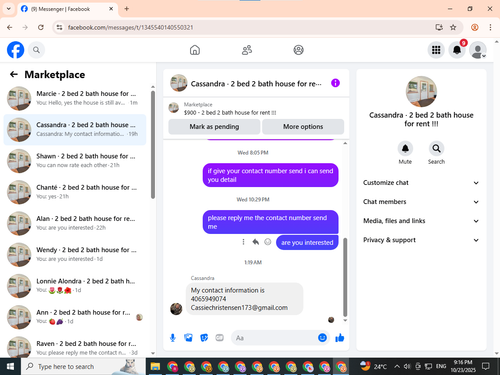Open Chanté conversation in list
This screenshot has width=500, height=375.
pyautogui.click(x=75, y=192)
